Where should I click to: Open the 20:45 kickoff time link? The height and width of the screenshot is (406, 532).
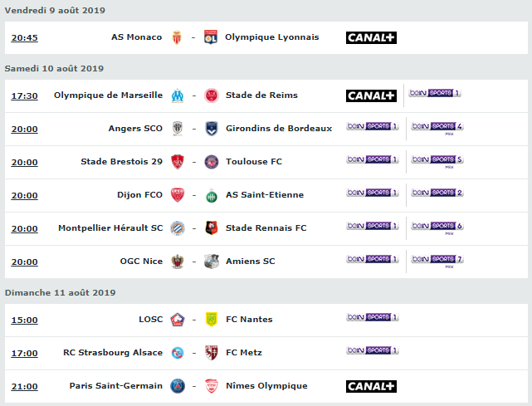(x=24, y=37)
